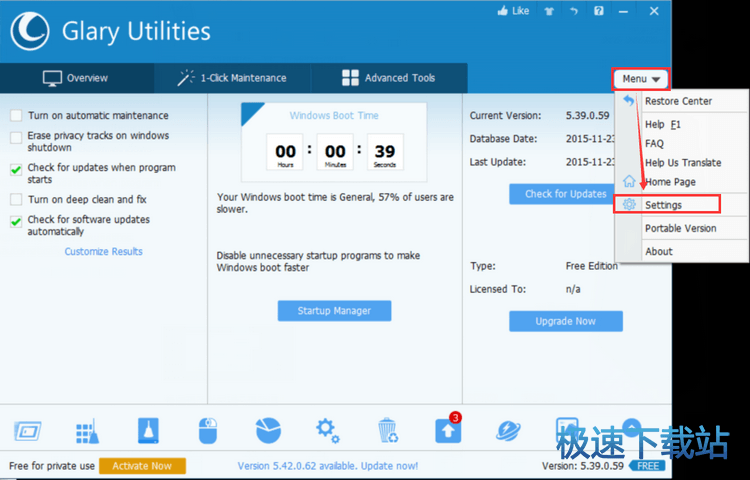
Task: Switch to the Overview tab
Action: (77, 78)
